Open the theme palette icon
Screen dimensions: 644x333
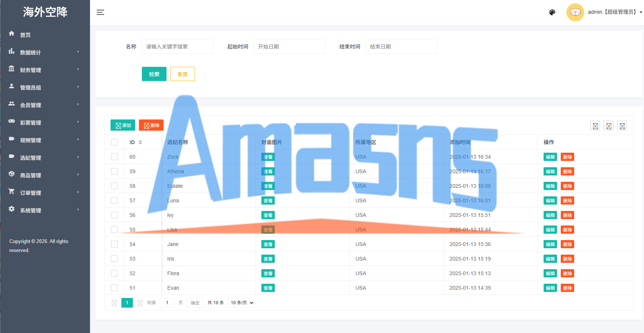coord(552,12)
